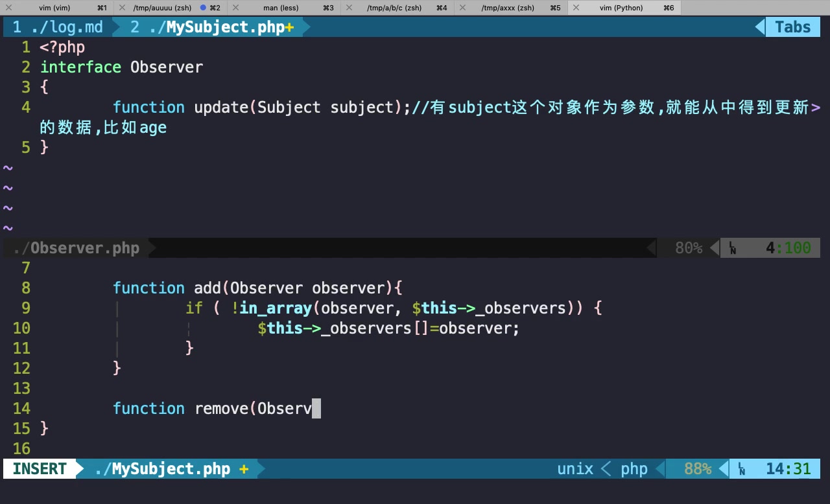Click the 14:31 cursor position indicator

[788, 469]
